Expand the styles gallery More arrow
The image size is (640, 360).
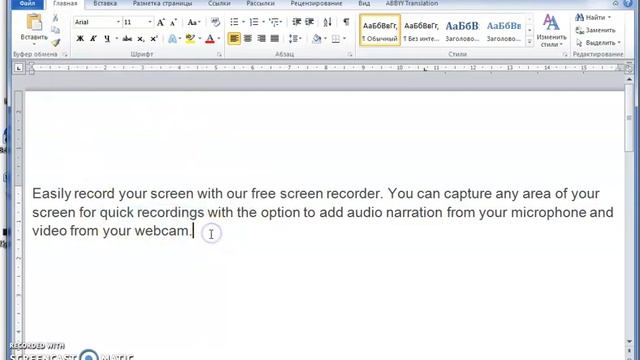point(529,42)
